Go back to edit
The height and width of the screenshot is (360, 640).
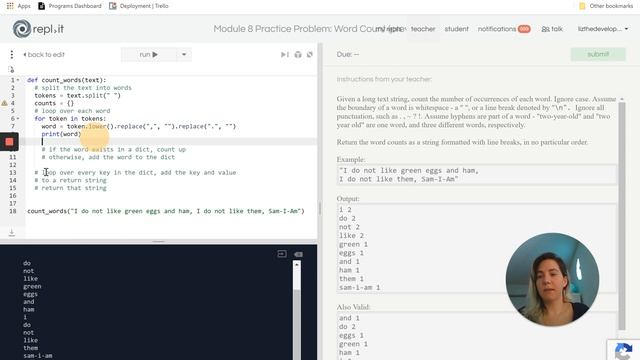tap(44, 54)
